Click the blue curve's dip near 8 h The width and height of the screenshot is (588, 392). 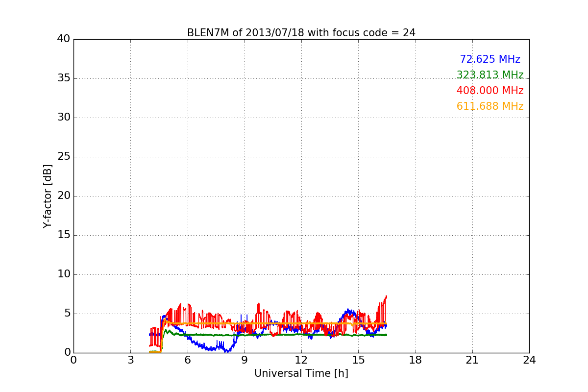pyautogui.click(x=226, y=351)
